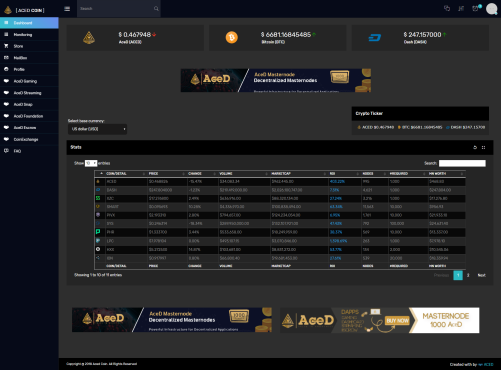
Task: Click the Next pagination link
Action: pyautogui.click(x=481, y=275)
